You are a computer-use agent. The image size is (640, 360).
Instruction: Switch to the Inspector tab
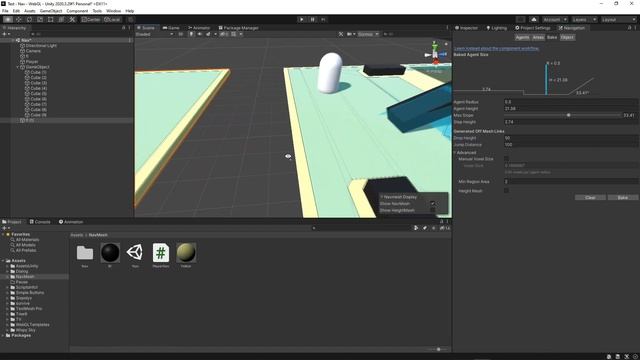click(466, 28)
